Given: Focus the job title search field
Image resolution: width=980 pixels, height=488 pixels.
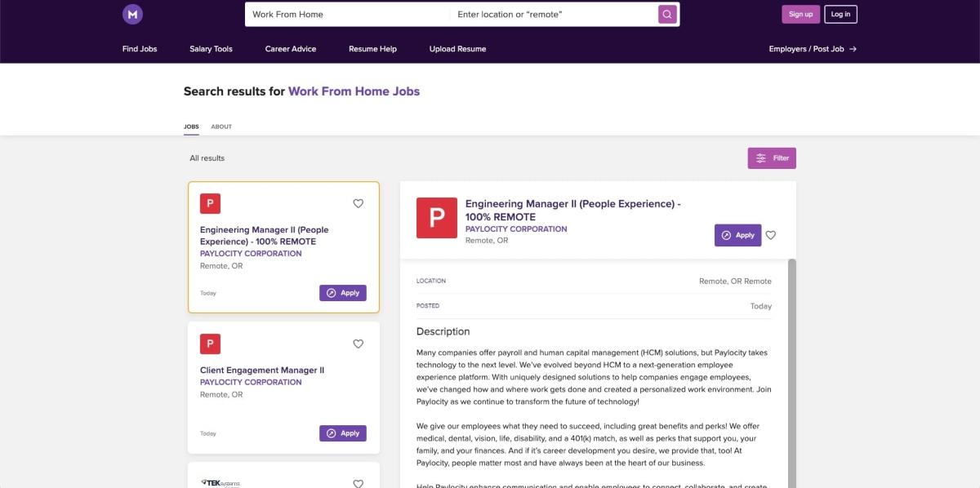Looking at the screenshot, I should pyautogui.click(x=348, y=14).
